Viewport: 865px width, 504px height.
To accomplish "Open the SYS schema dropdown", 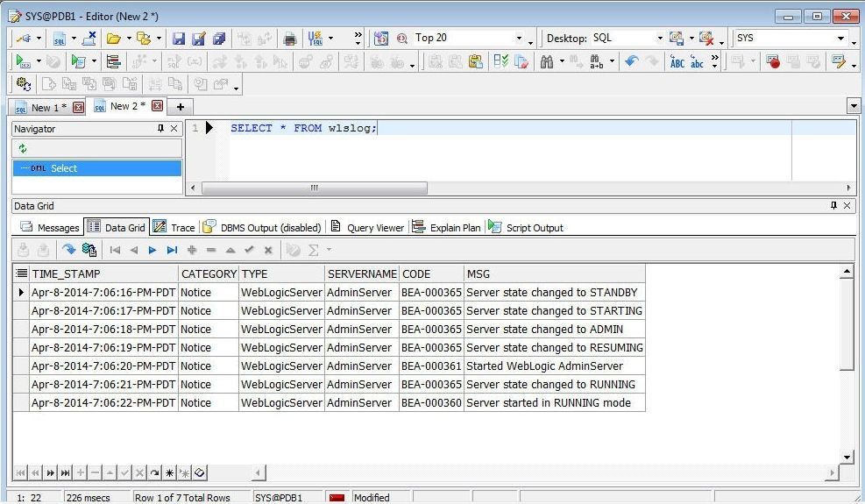I will (x=840, y=38).
